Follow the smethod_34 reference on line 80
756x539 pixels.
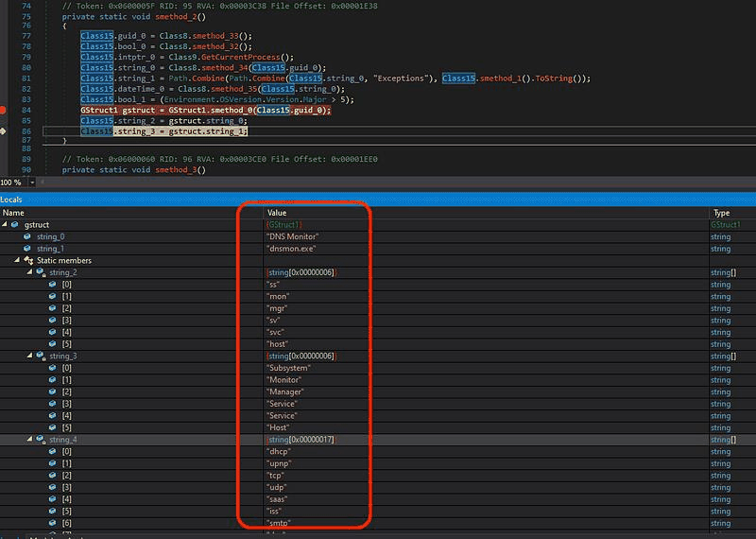(224, 67)
